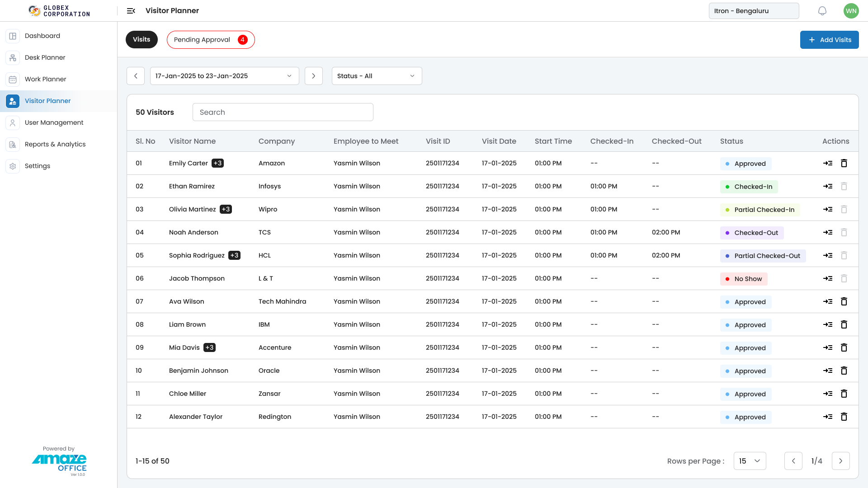
Task: Open check-in actions for Emily Carter's visit
Action: point(828,163)
